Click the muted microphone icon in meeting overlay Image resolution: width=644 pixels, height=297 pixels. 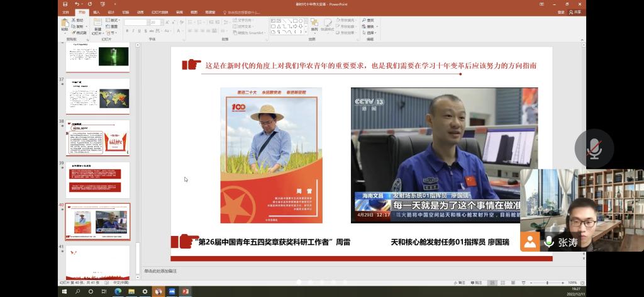[594, 148]
